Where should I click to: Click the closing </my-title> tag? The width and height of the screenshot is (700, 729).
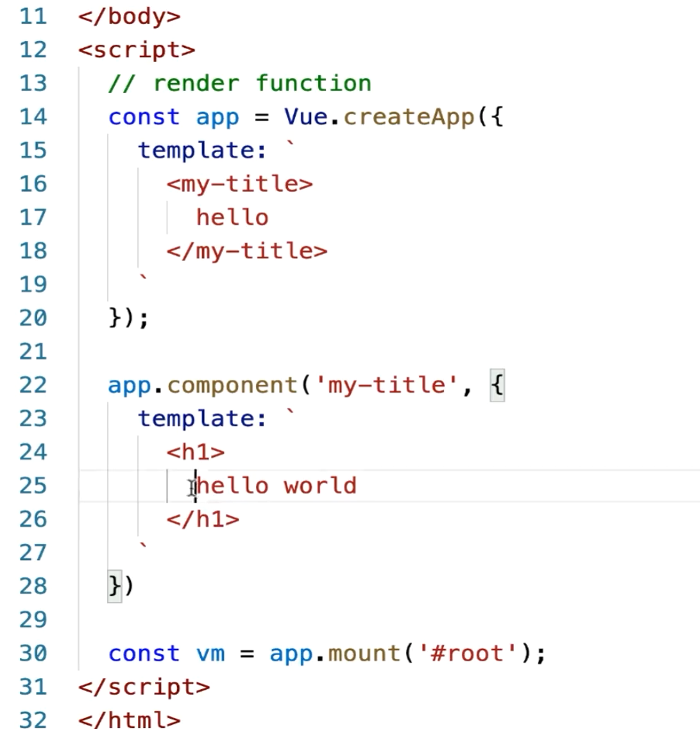click(x=247, y=252)
